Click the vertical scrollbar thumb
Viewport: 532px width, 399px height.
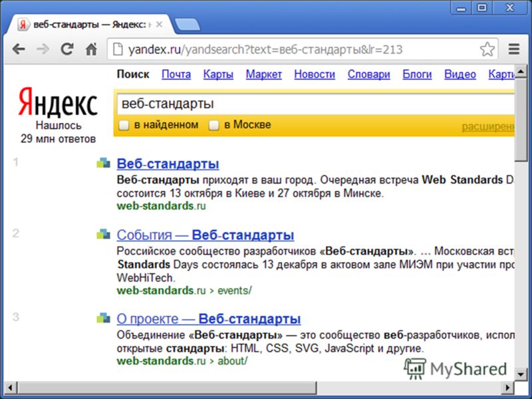(521, 119)
